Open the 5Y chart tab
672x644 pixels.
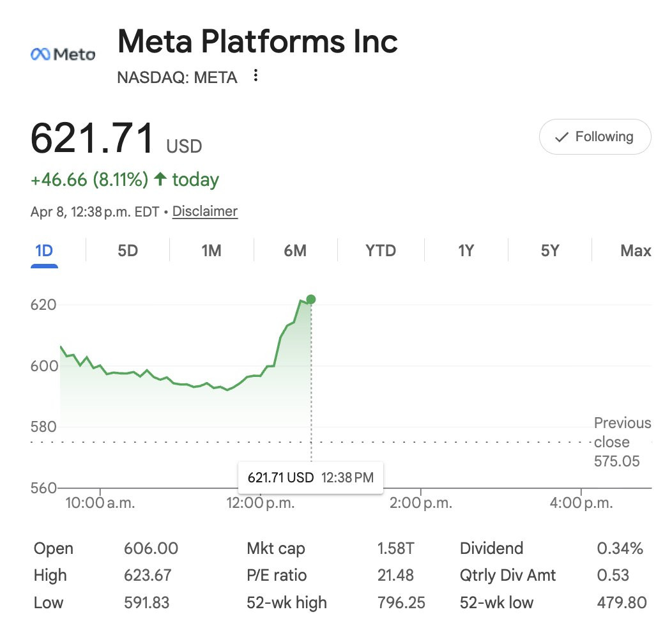(550, 250)
